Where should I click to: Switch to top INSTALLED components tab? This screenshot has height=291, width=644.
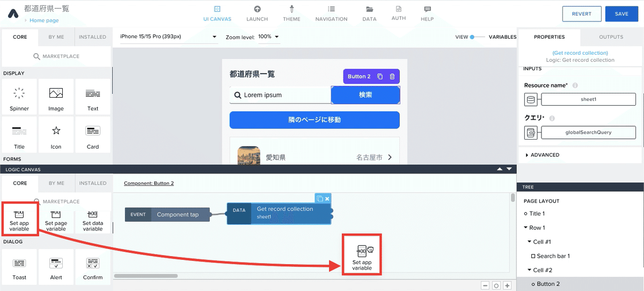tap(93, 37)
